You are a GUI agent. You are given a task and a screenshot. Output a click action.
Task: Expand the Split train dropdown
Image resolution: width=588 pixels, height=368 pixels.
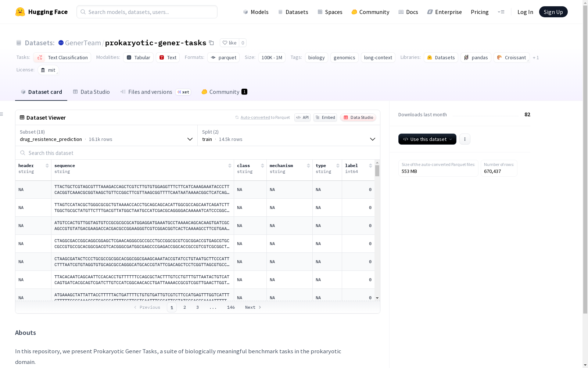288,135
